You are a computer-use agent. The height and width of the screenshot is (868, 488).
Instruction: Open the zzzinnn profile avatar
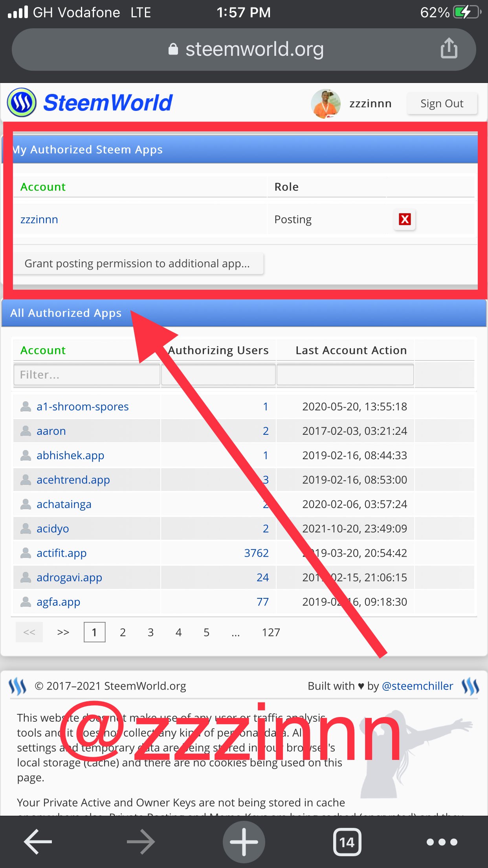point(326,103)
